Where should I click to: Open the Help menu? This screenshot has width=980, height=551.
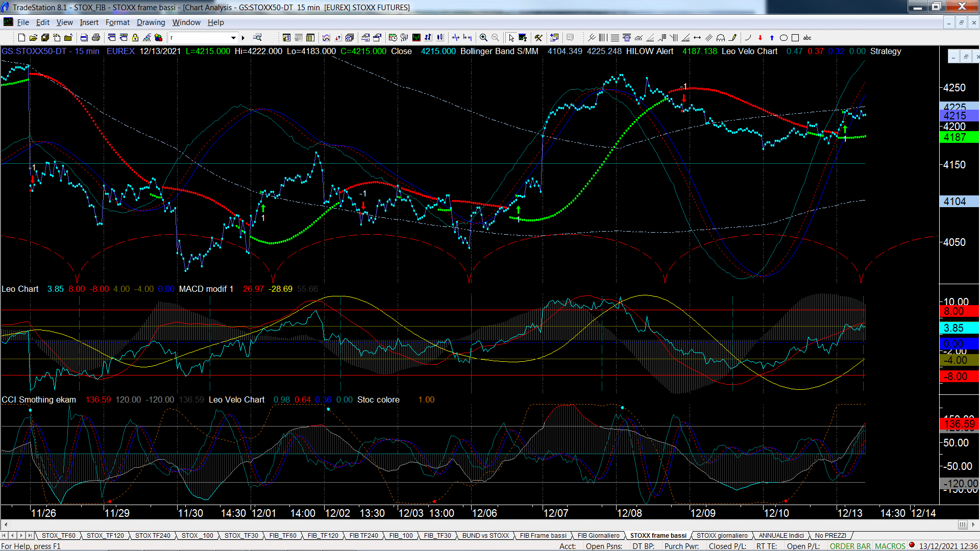tap(215, 22)
